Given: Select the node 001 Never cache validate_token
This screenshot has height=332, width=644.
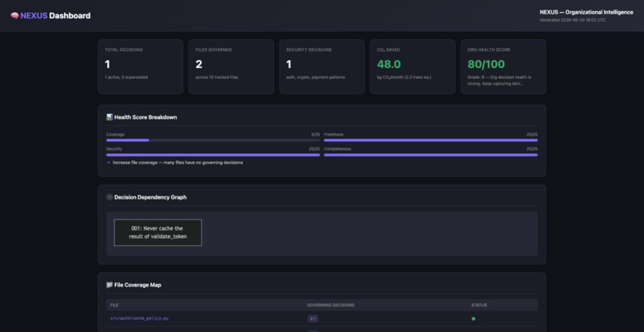Looking at the screenshot, I should [x=157, y=232].
